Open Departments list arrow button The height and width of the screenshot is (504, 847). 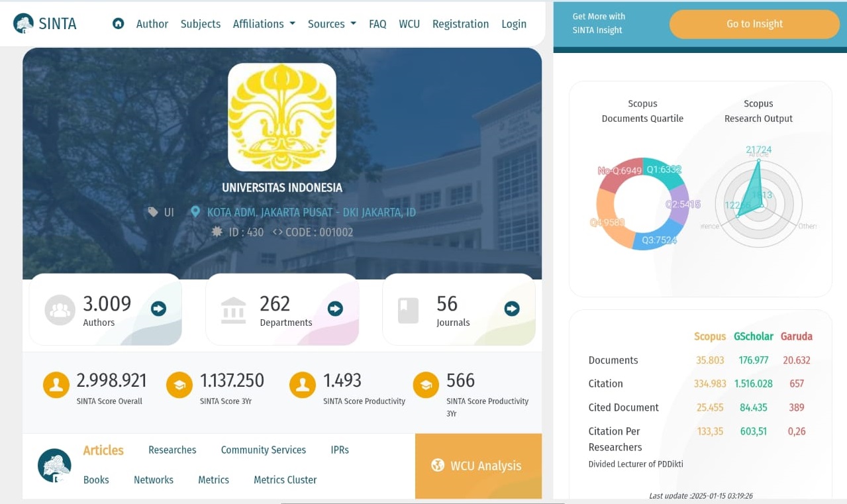[x=335, y=309]
